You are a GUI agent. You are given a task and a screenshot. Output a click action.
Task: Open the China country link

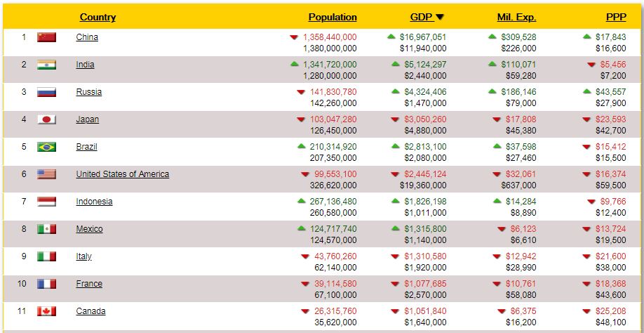point(87,37)
